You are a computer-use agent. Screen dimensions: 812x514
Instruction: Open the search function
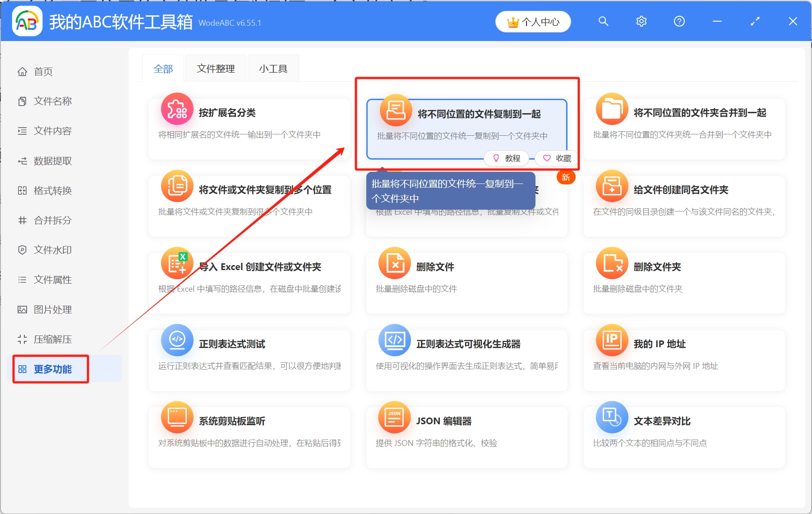click(604, 21)
